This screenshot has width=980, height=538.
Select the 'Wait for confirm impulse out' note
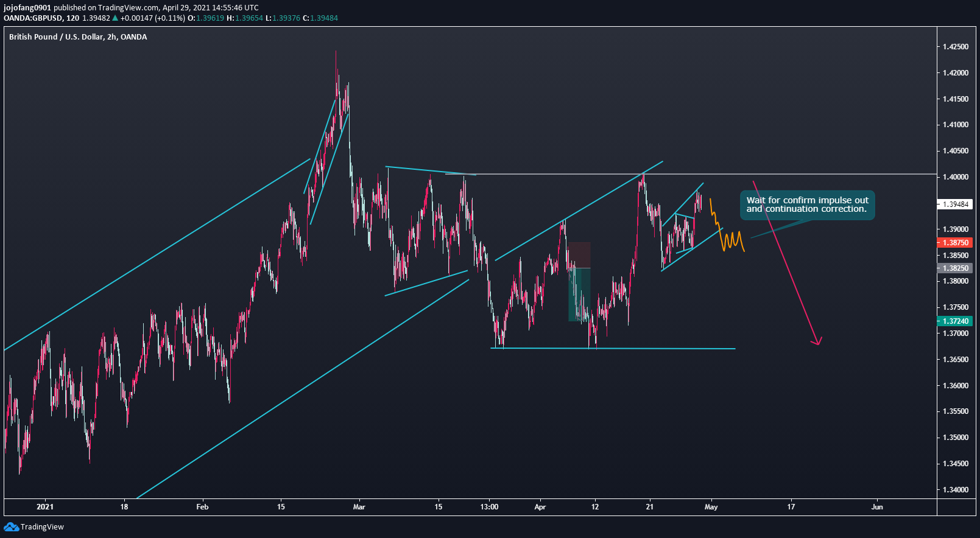(808, 204)
